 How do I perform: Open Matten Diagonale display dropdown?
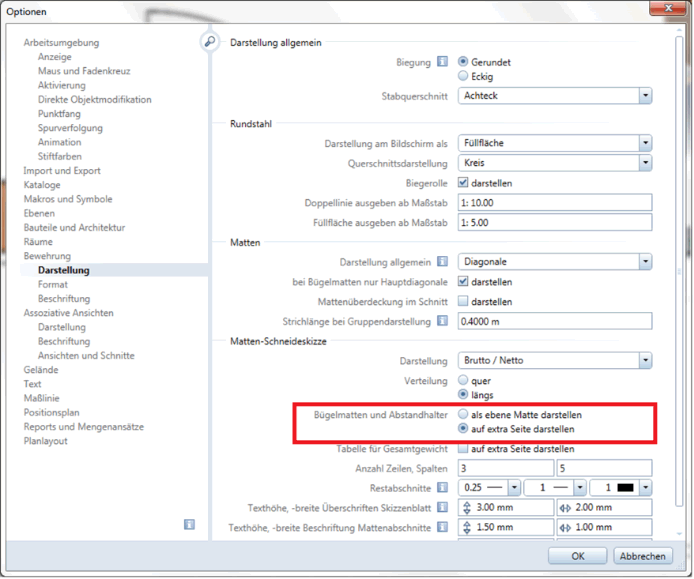pyautogui.click(x=645, y=261)
